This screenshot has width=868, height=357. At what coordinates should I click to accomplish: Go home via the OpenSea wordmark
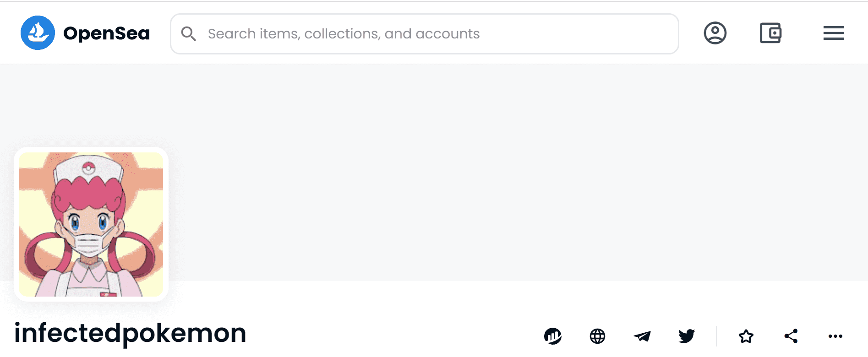point(106,33)
